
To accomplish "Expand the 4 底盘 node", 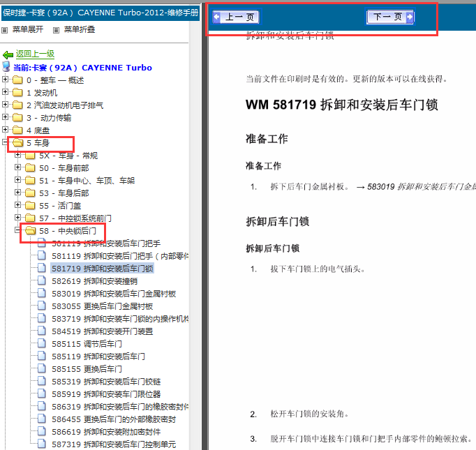I will [x=5, y=130].
